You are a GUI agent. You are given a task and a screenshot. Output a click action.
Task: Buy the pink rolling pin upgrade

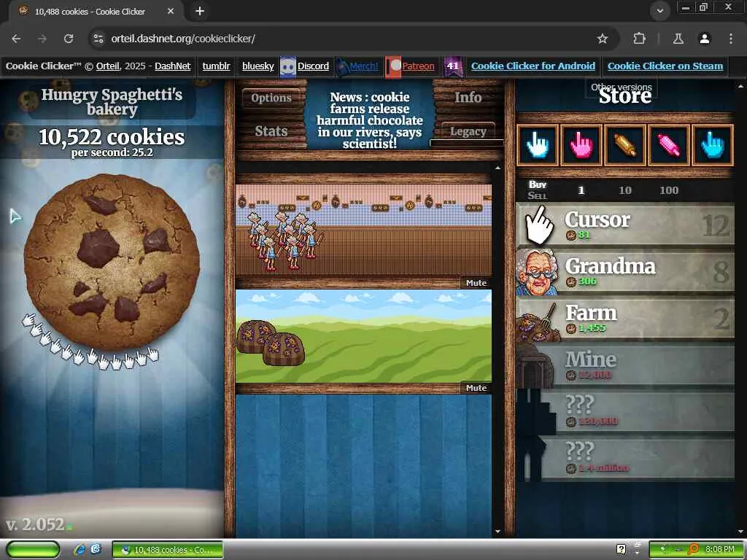[x=668, y=145]
